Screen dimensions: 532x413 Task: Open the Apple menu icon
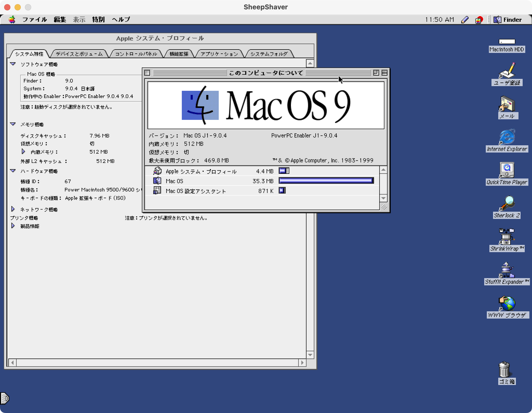12,20
